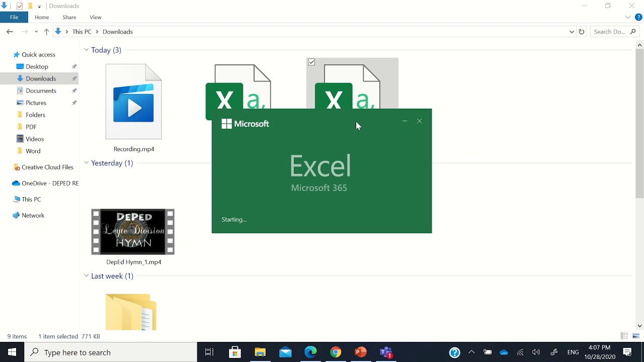Open Task View from the taskbar
The image size is (644, 362).
209,352
